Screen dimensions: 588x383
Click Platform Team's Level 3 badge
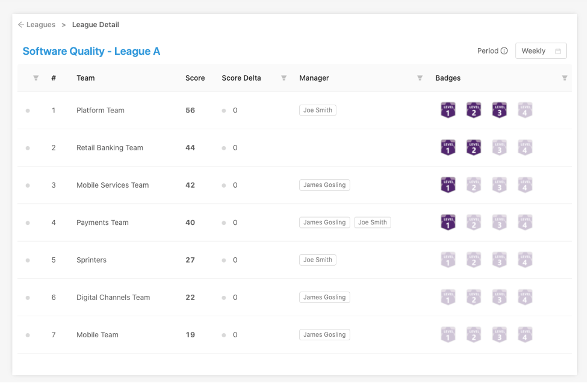point(499,110)
